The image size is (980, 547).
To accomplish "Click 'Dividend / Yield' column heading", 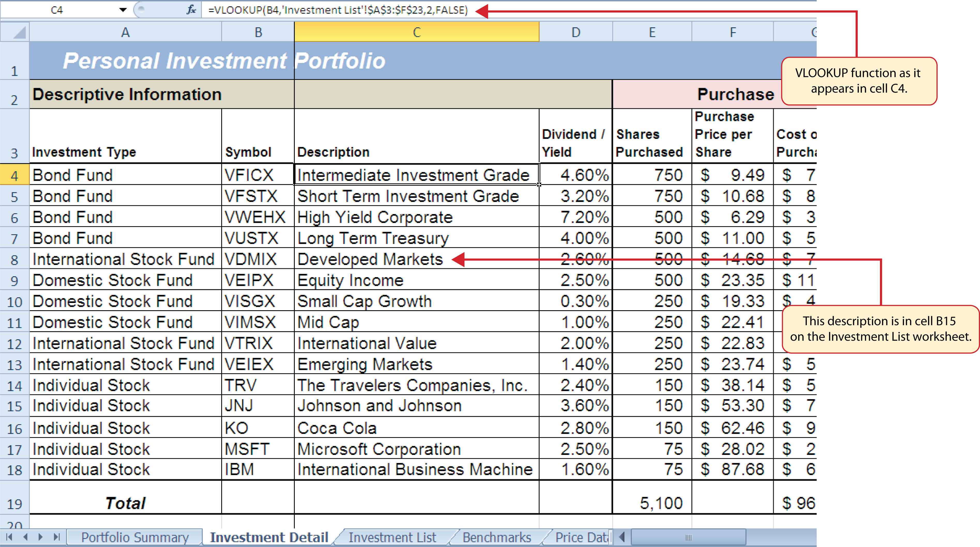I will coord(576,136).
